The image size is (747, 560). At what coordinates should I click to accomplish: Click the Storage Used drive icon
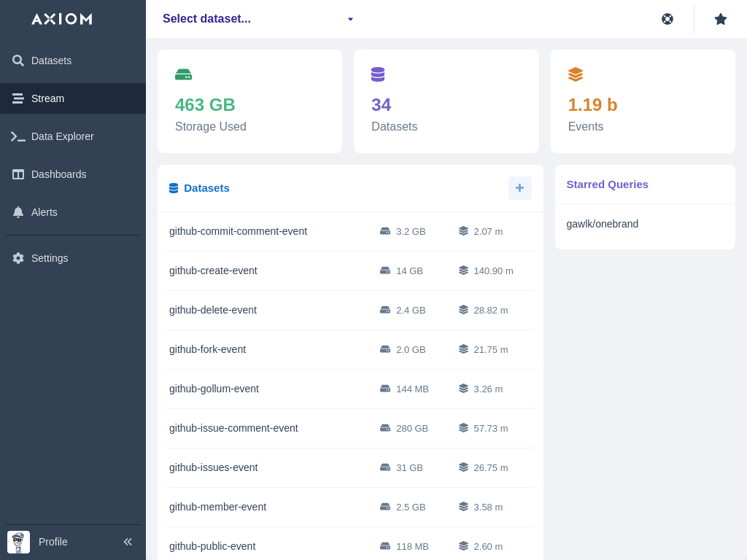tap(183, 74)
